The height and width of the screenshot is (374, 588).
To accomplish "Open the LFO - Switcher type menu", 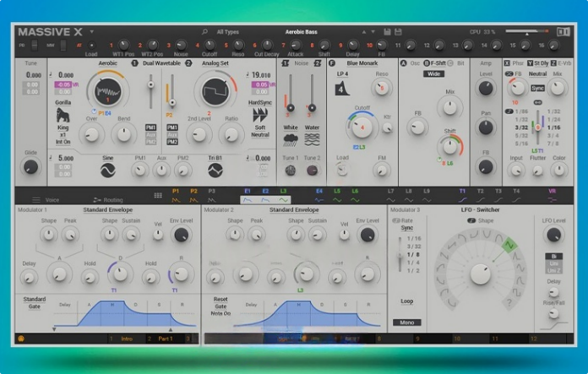I will 480,210.
